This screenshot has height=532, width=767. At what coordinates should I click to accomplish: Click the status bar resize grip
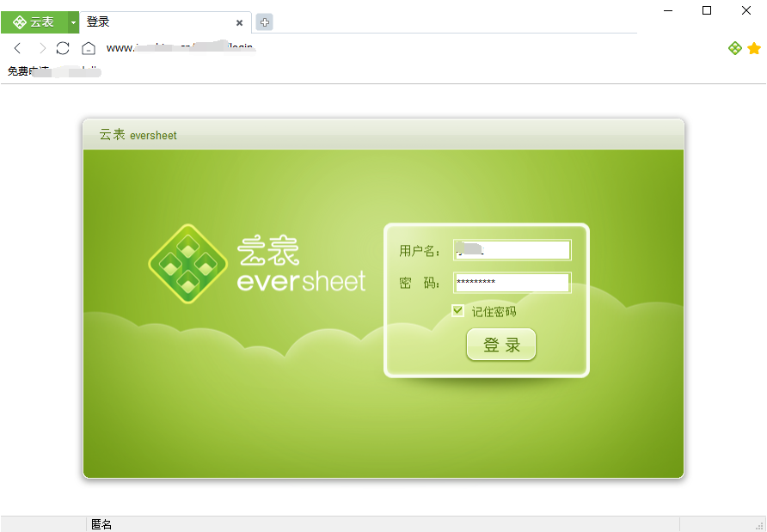[759, 526]
